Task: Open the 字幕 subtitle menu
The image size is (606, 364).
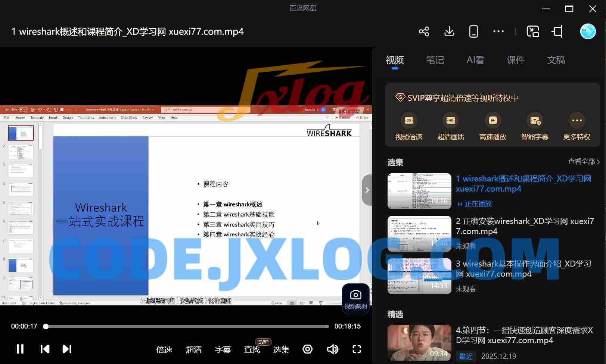Action: 223,350
